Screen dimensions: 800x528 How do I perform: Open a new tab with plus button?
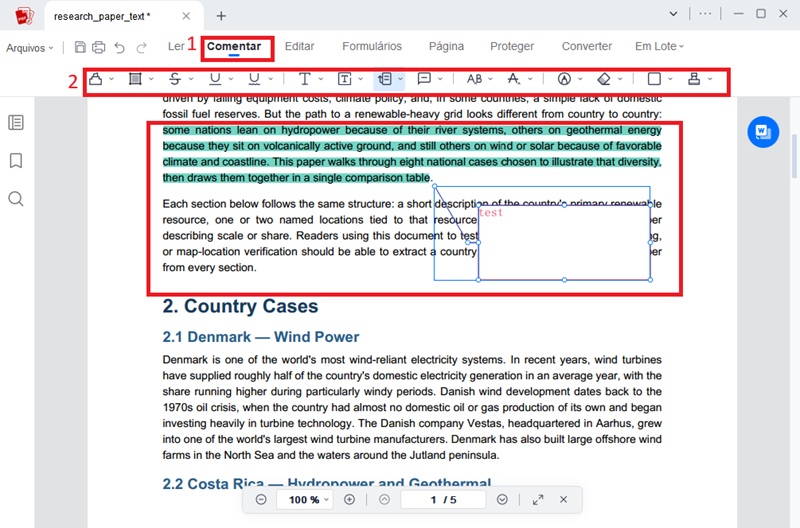coord(221,16)
